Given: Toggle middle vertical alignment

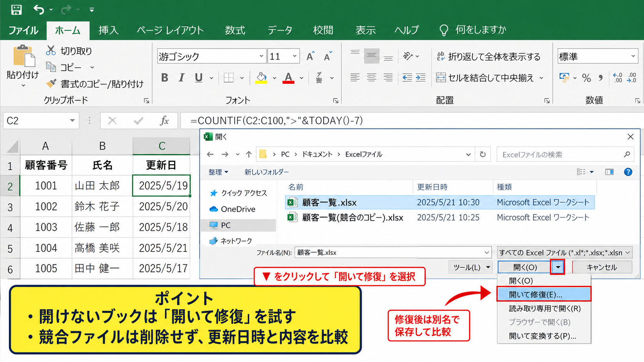Looking at the screenshot, I should click(372, 56).
